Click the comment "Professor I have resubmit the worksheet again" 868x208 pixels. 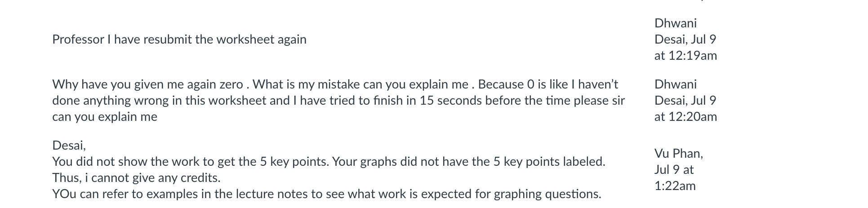179,40
